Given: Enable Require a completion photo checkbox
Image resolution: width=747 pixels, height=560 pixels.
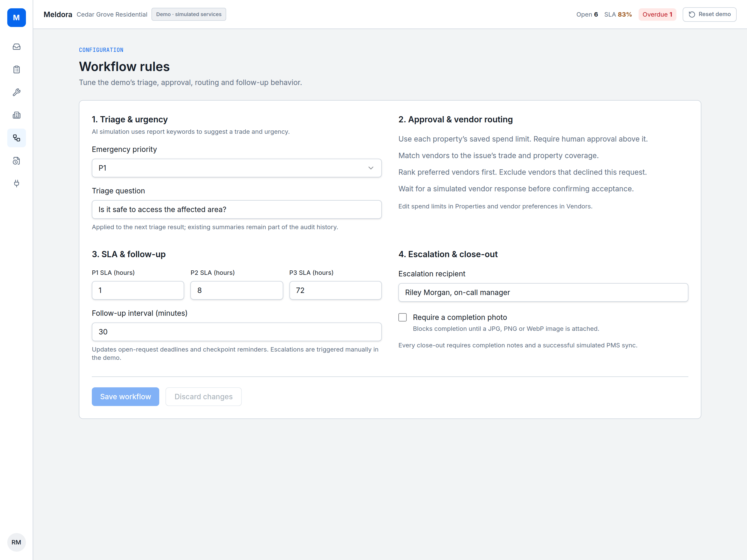Looking at the screenshot, I should tap(402, 317).
